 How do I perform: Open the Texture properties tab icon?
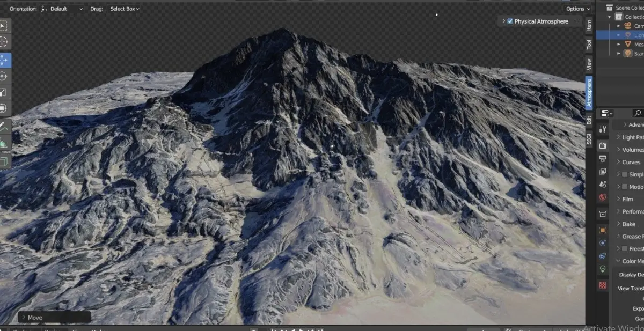point(603,285)
